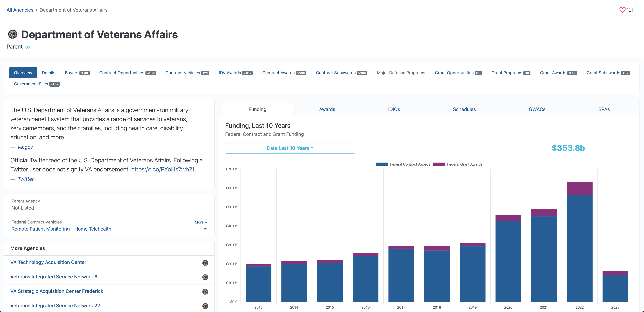The height and width of the screenshot is (312, 644).
Task: Open the Buyers tab
Action: coord(77,73)
